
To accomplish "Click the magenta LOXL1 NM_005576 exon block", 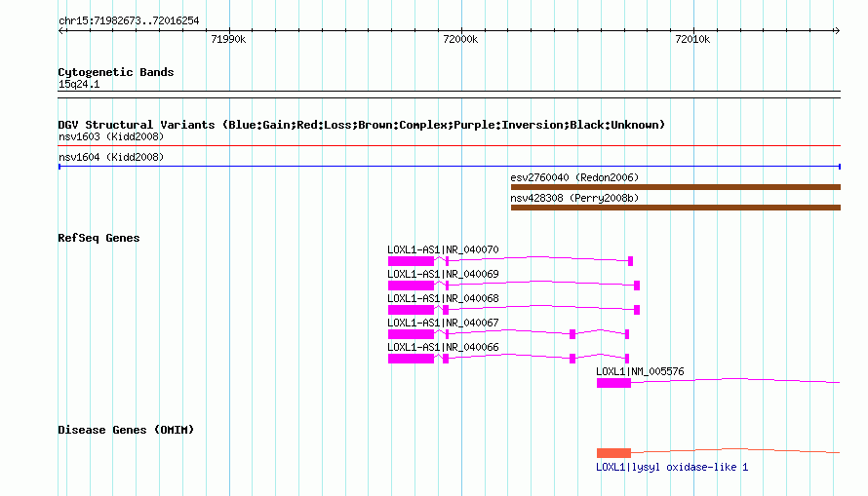I will 613,383.
